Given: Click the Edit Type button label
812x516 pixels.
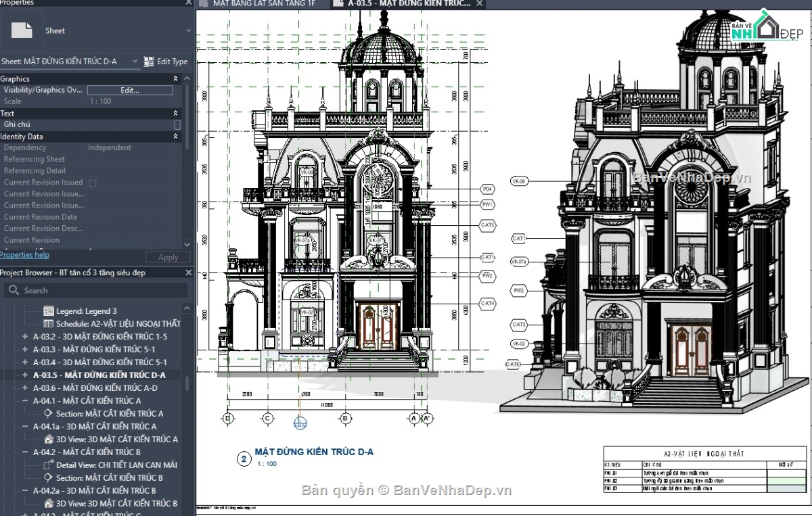Looking at the screenshot, I should click(x=172, y=62).
